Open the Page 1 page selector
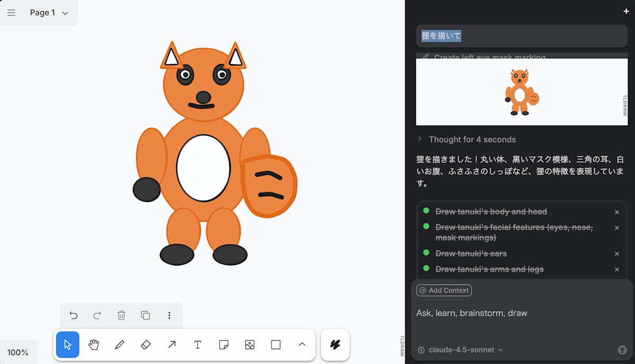635x364 pixels. pos(49,13)
